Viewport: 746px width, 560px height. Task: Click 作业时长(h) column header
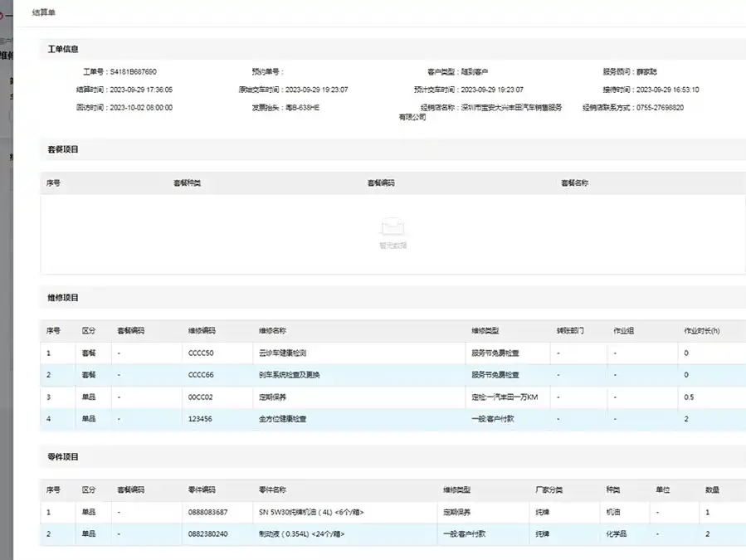(701, 330)
